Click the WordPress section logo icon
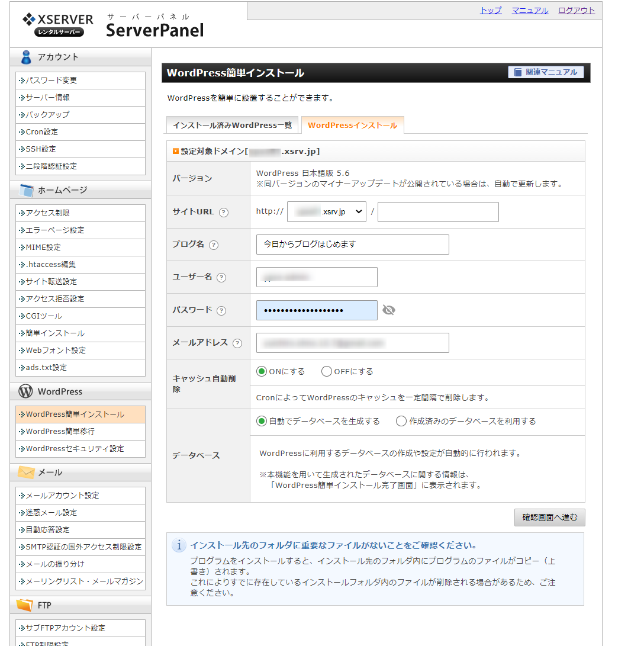Screen dimensions: 644x646 coord(25,391)
